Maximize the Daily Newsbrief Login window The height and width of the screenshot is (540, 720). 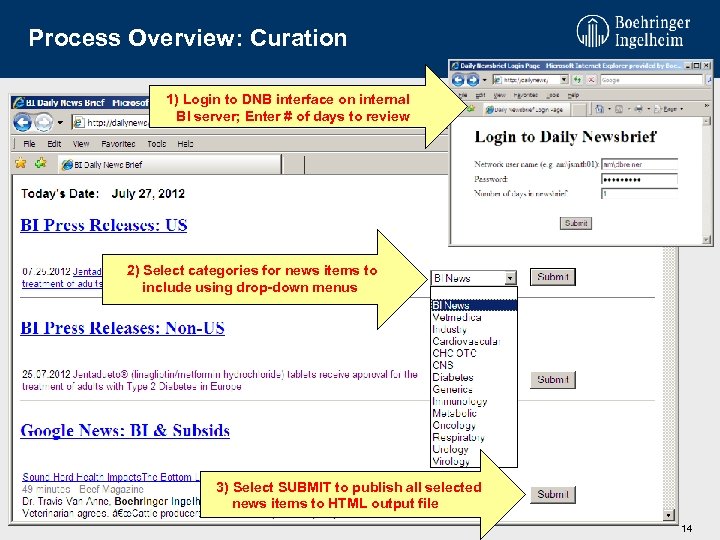tap(697, 66)
